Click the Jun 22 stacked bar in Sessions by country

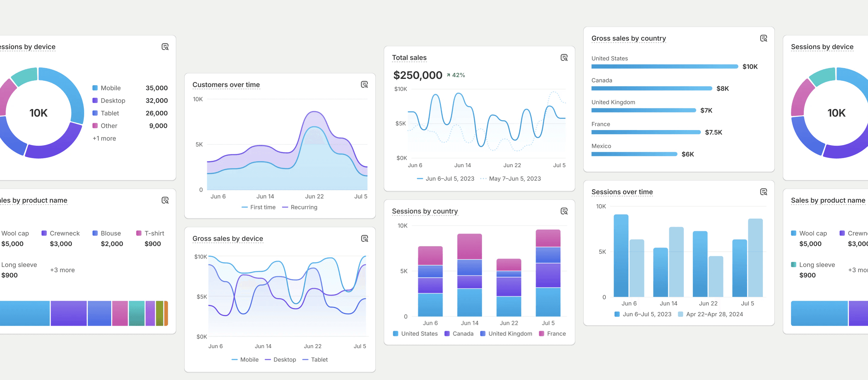pos(509,288)
